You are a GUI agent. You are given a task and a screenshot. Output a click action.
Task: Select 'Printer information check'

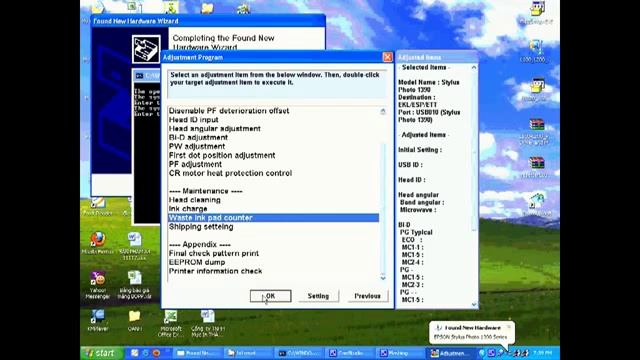point(216,271)
